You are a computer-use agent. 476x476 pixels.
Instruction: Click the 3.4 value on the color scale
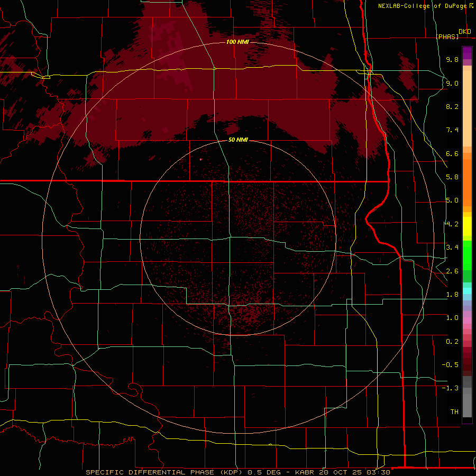(x=452, y=248)
